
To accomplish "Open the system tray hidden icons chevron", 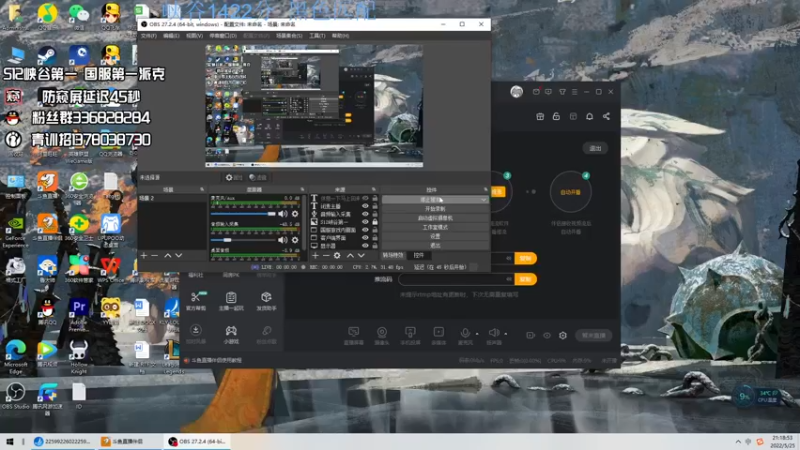I will 738,442.
